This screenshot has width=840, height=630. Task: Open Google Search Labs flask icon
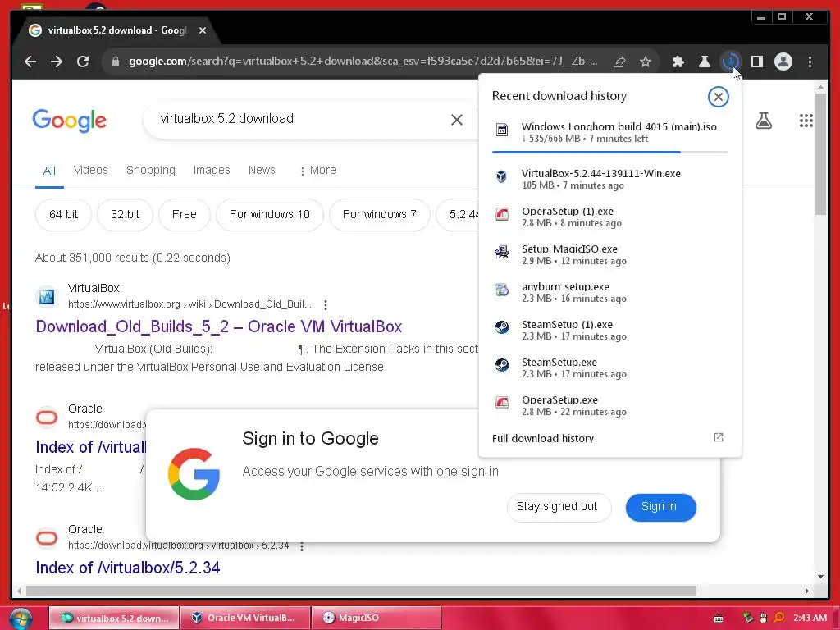(764, 121)
